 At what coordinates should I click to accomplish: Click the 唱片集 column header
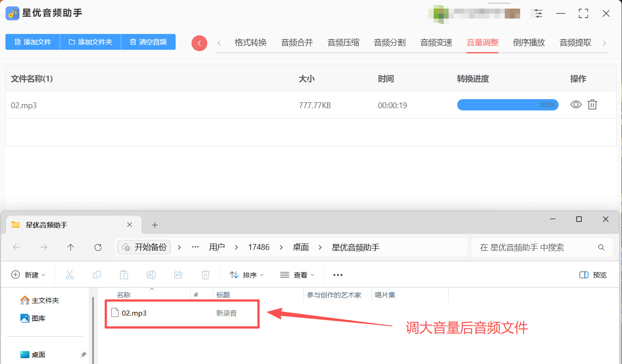pos(385,295)
